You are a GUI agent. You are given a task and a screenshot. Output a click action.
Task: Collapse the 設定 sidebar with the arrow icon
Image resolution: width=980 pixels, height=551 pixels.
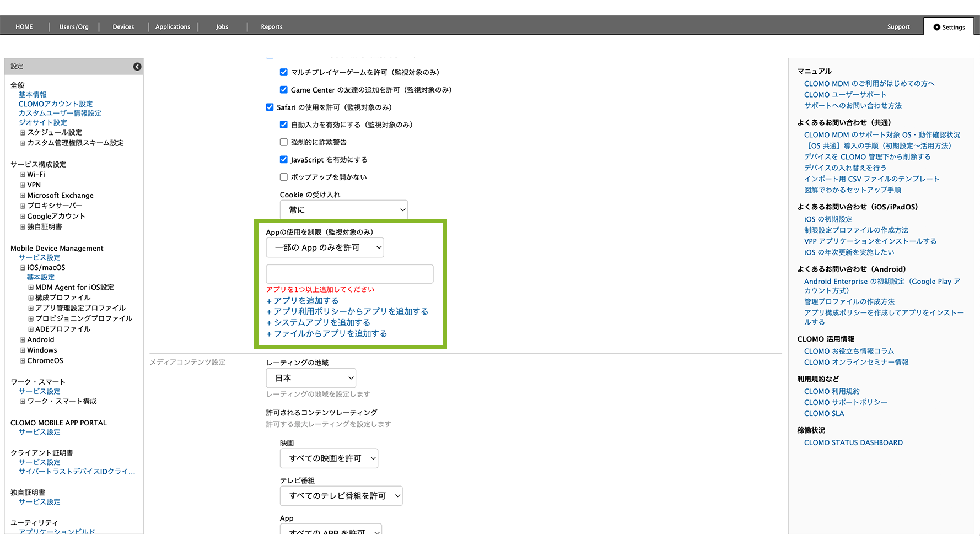click(x=137, y=67)
